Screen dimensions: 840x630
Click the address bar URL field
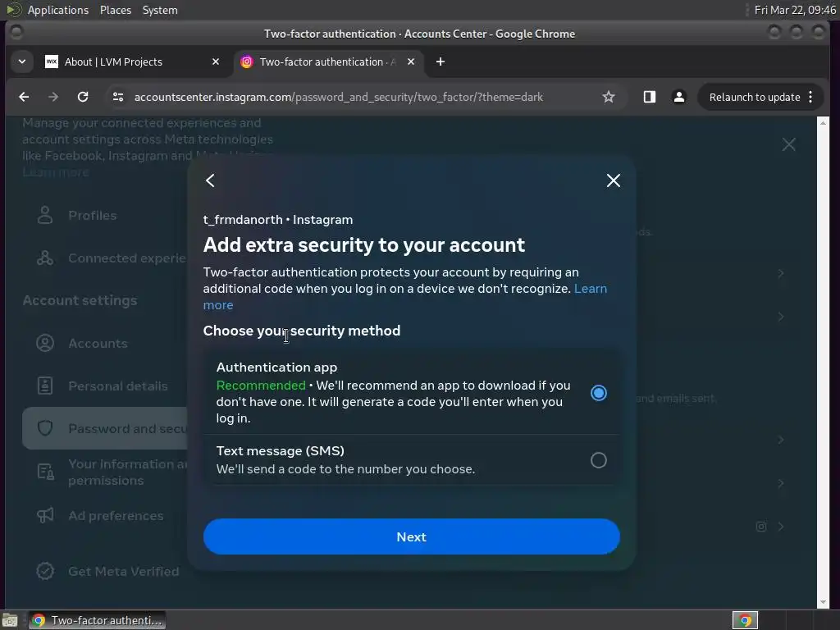[339, 97]
